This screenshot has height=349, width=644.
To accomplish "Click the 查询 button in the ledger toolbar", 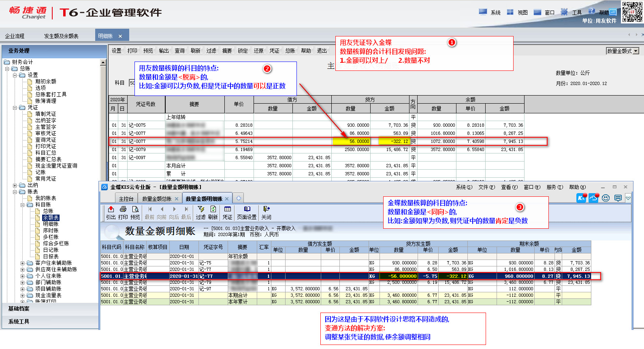I will tap(179, 51).
